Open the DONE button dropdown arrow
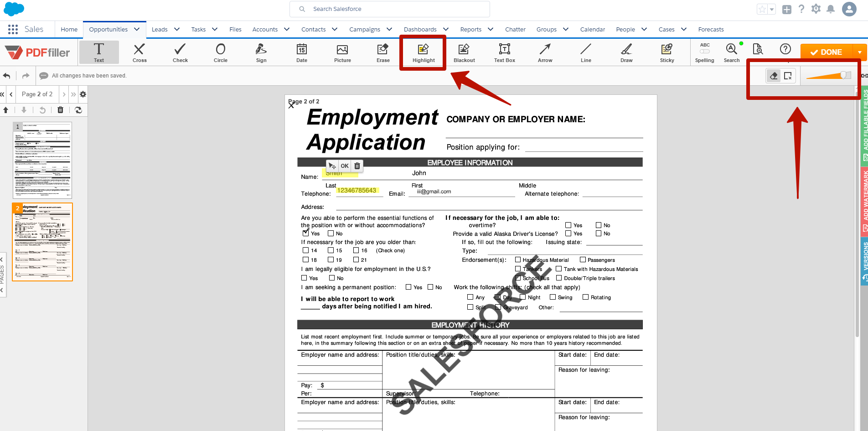Screen dimensions: 868x431 [860, 52]
